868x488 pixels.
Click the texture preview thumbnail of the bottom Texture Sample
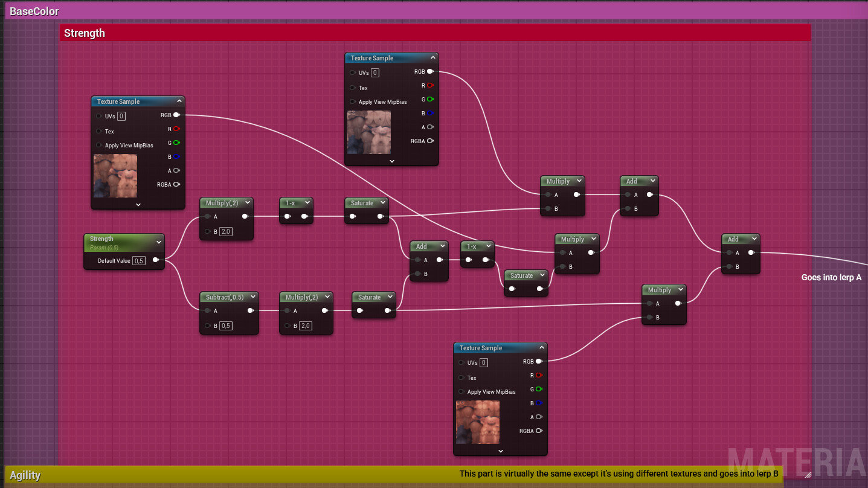pos(478,422)
